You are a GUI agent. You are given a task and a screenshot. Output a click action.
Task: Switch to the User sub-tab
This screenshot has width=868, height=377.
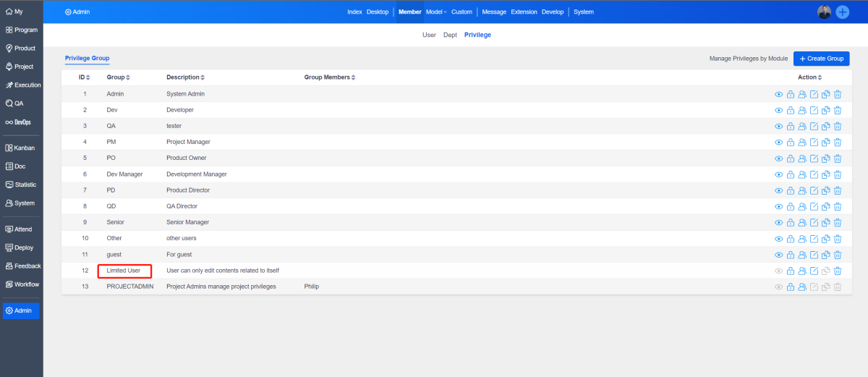pyautogui.click(x=429, y=35)
